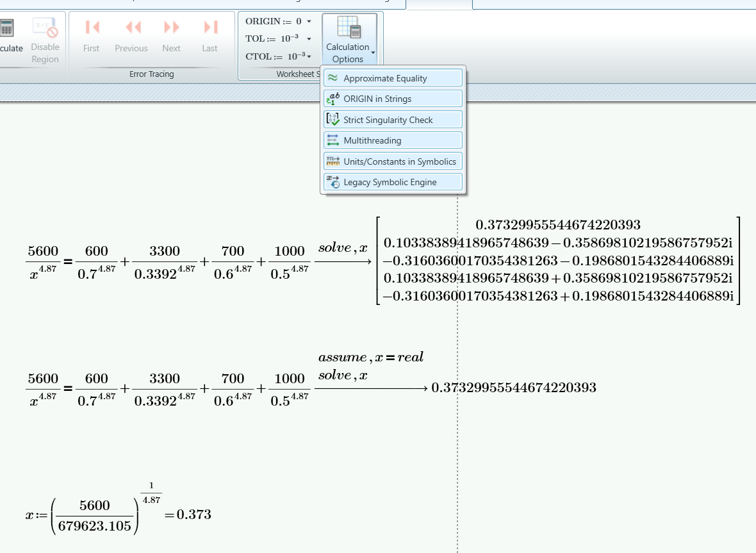Toggle Approximate Equality option

tap(392, 78)
